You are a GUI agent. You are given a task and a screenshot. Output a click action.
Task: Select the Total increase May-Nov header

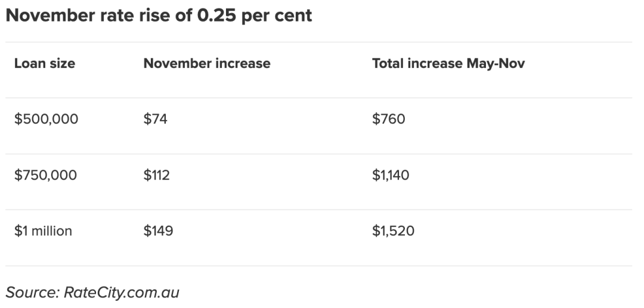pos(448,63)
